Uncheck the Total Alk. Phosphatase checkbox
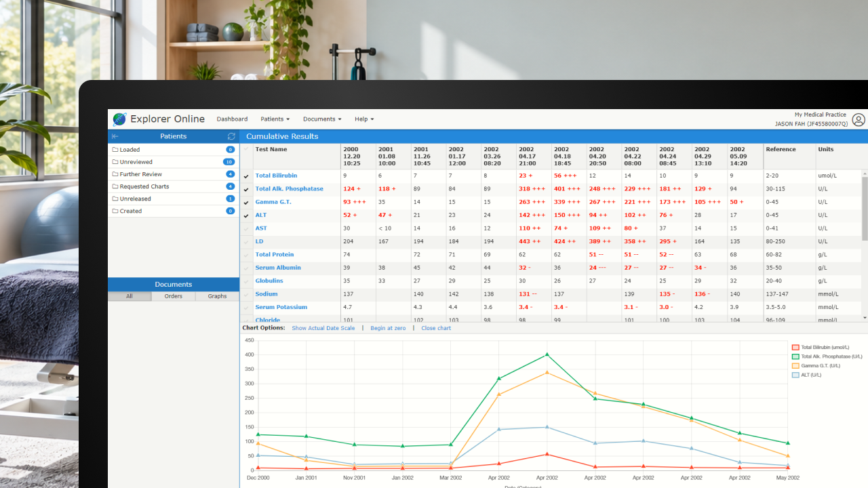The height and width of the screenshot is (488, 868). pyautogui.click(x=246, y=189)
